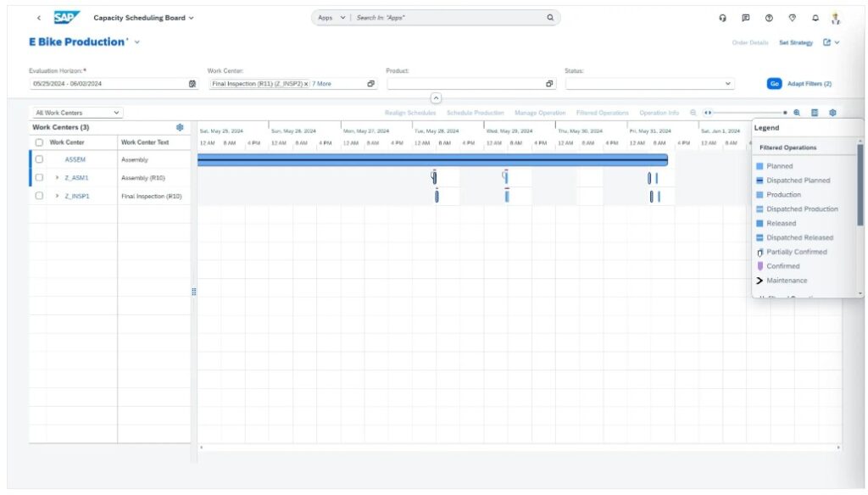This screenshot has width=868, height=495.
Task: Click the back navigation arrow
Action: (39, 18)
